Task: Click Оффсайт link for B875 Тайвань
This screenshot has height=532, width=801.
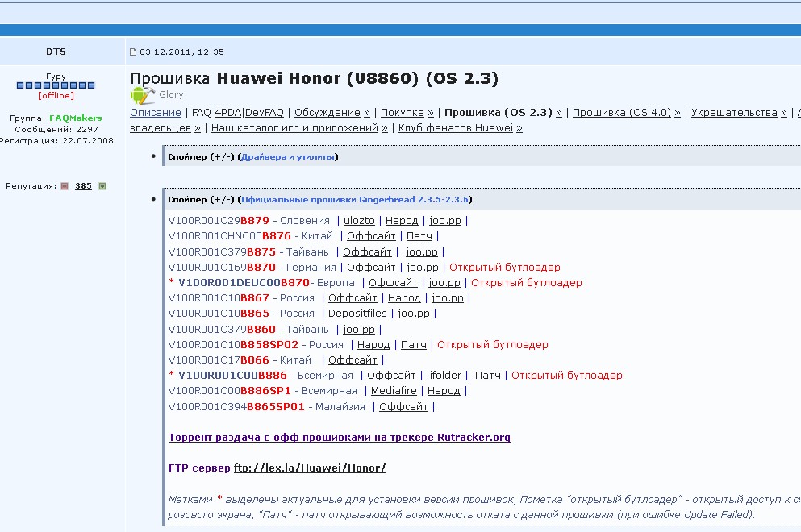Action: pos(367,251)
